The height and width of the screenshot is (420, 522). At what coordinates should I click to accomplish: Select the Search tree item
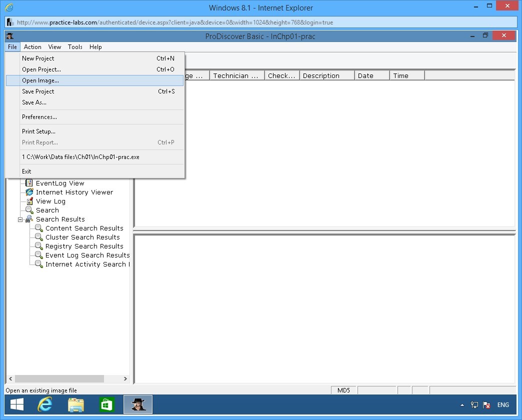tap(47, 210)
